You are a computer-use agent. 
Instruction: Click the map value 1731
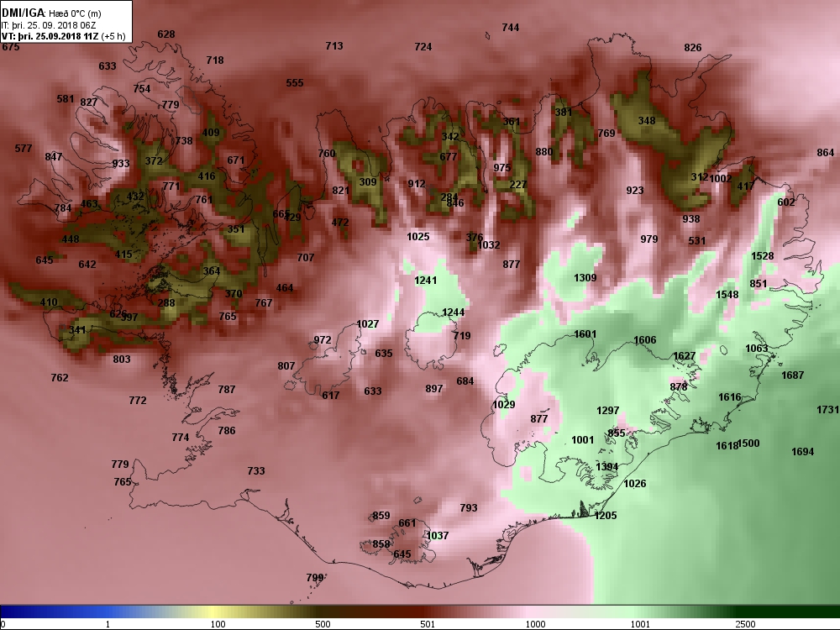pyautogui.click(x=827, y=410)
